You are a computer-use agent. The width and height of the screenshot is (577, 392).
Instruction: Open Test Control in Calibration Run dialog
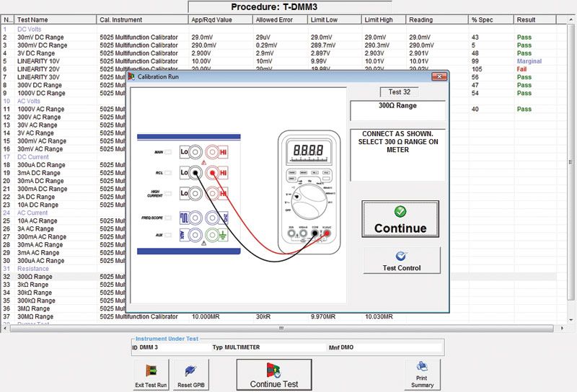click(x=401, y=260)
